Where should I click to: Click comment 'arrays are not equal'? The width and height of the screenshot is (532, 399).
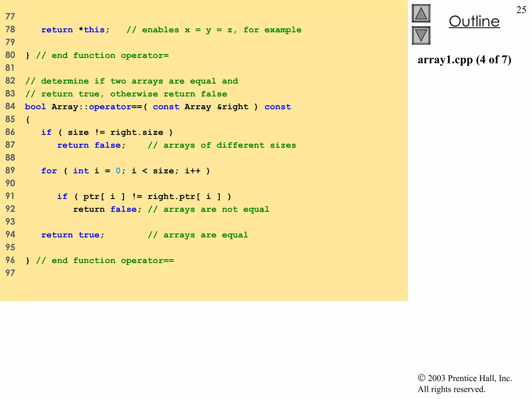coord(209,209)
